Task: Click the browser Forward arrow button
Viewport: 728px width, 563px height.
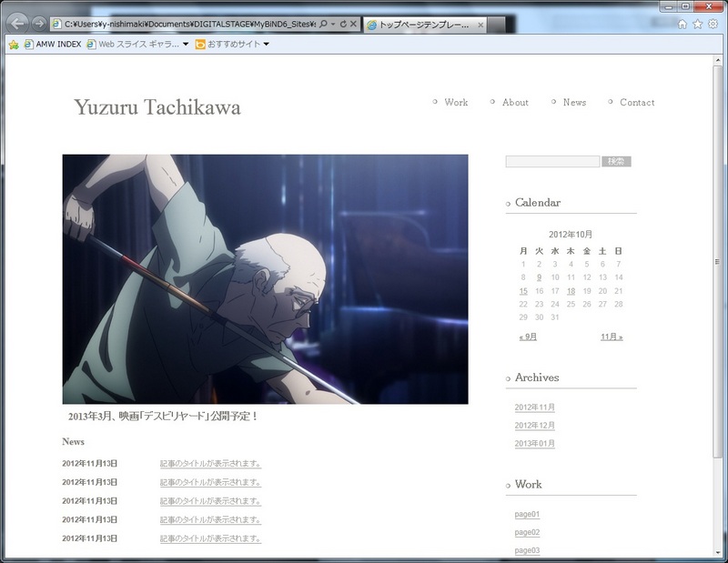Action: point(39,24)
